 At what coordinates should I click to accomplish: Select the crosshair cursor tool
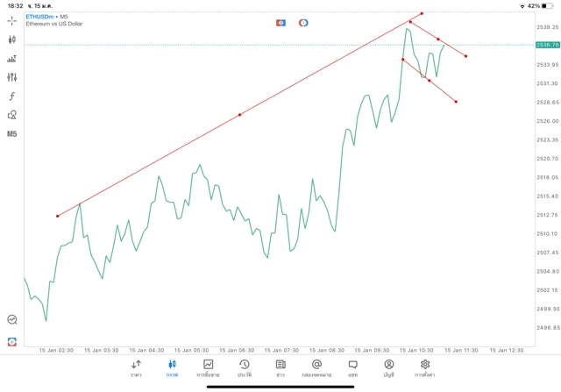coord(12,20)
